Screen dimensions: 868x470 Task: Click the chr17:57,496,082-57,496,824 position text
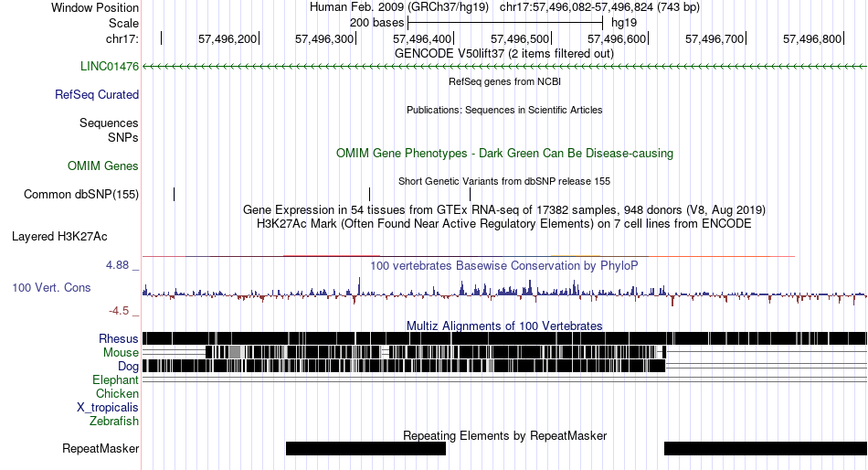tap(599, 7)
